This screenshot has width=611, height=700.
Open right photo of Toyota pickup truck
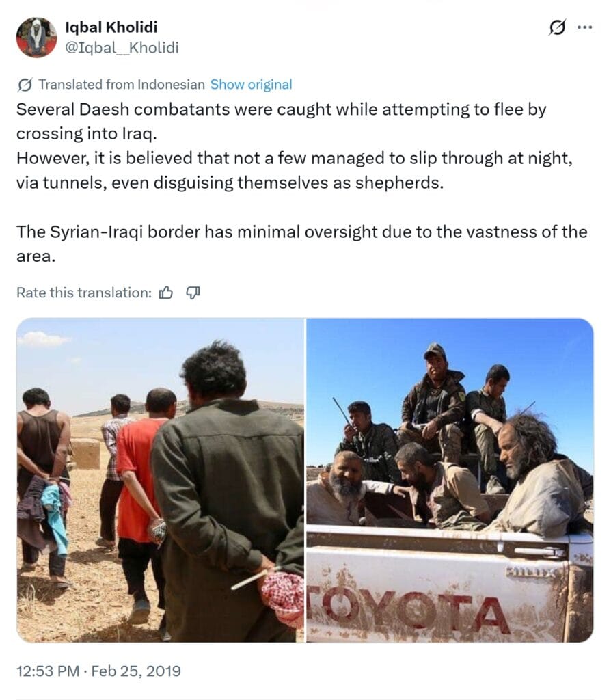point(450,480)
